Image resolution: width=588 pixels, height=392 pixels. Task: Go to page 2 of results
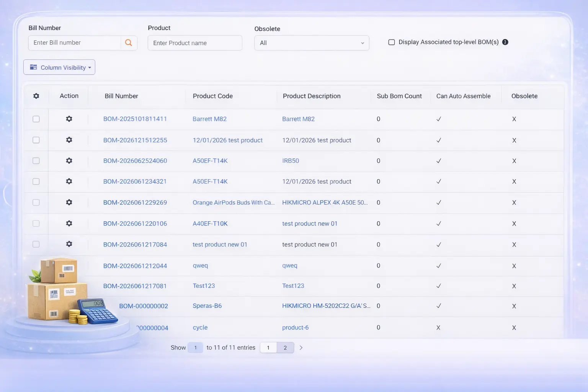click(285, 348)
